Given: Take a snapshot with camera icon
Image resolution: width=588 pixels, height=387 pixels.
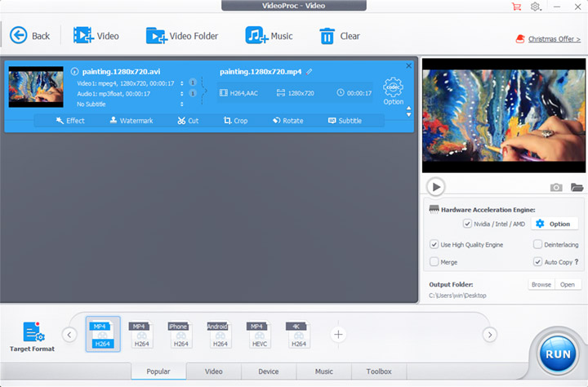Looking at the screenshot, I should [556, 187].
